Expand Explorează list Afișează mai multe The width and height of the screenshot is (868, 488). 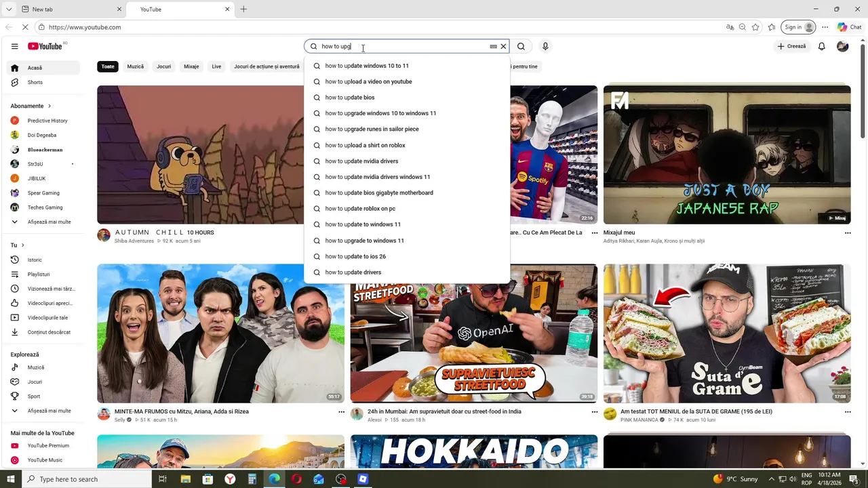tap(43, 411)
